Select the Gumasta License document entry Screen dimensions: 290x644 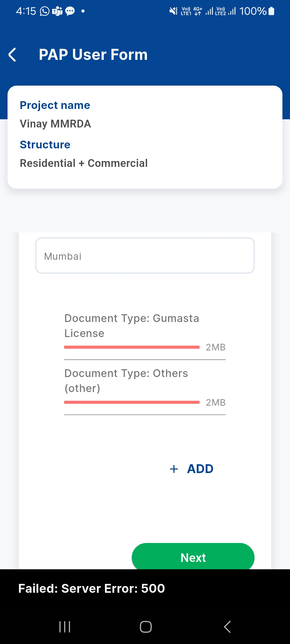pyautogui.click(x=132, y=325)
